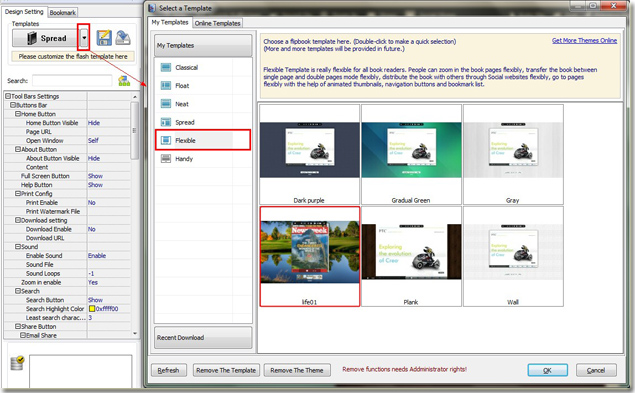Screen dimensions: 635x393
Task: Click the Print Enable No value
Action: [x=92, y=203]
